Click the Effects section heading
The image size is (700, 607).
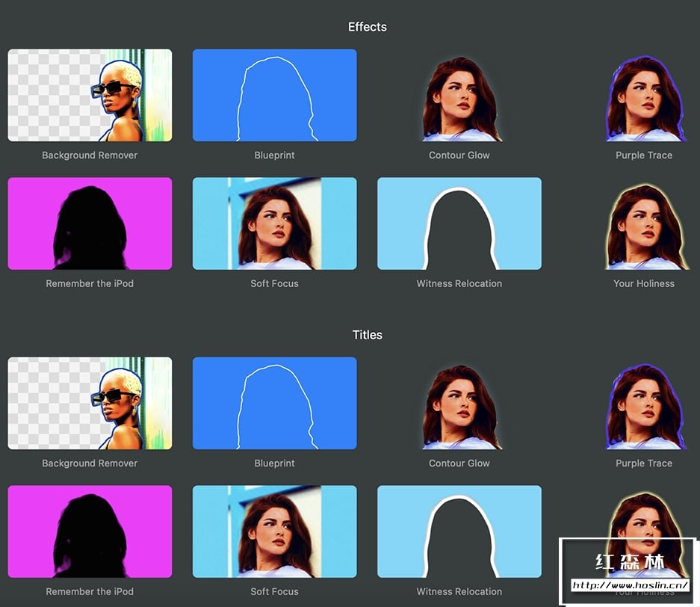(x=368, y=27)
